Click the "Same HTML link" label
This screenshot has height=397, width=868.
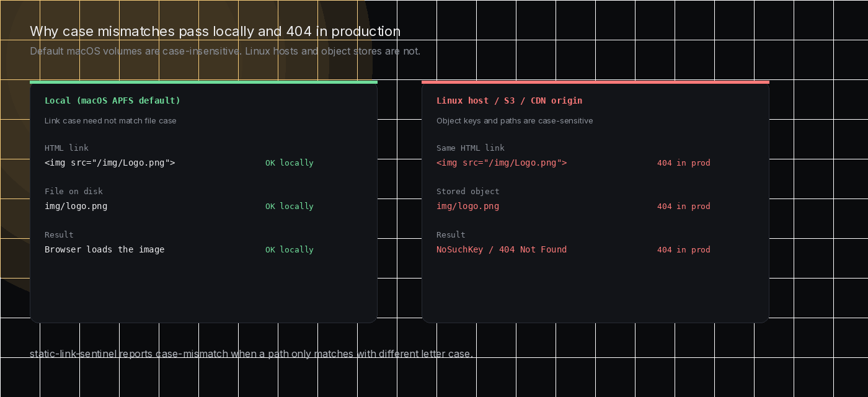[471, 148]
